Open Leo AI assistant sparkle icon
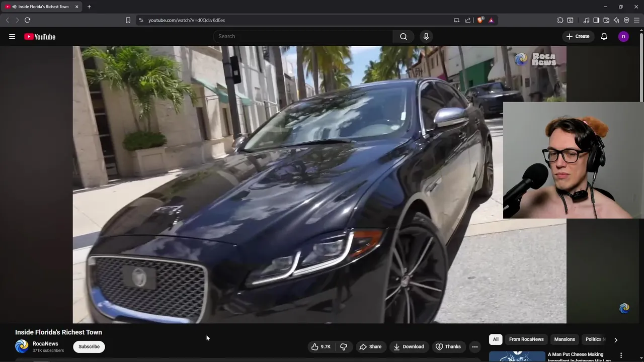Image resolution: width=644 pixels, height=362 pixels. point(616,20)
